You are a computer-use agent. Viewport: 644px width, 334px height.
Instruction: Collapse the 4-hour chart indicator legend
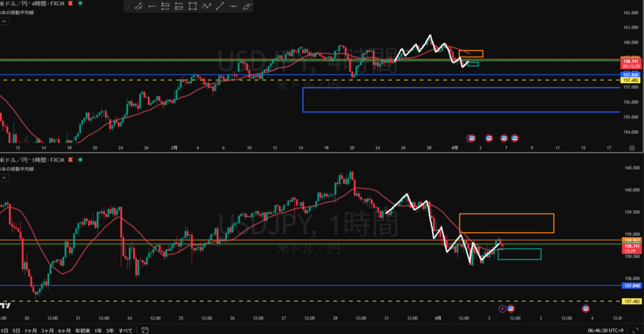(x=4, y=21)
